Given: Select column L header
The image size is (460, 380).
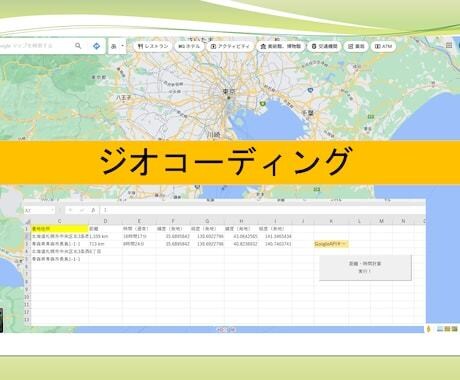Looking at the screenshot, I should pos(359,221).
